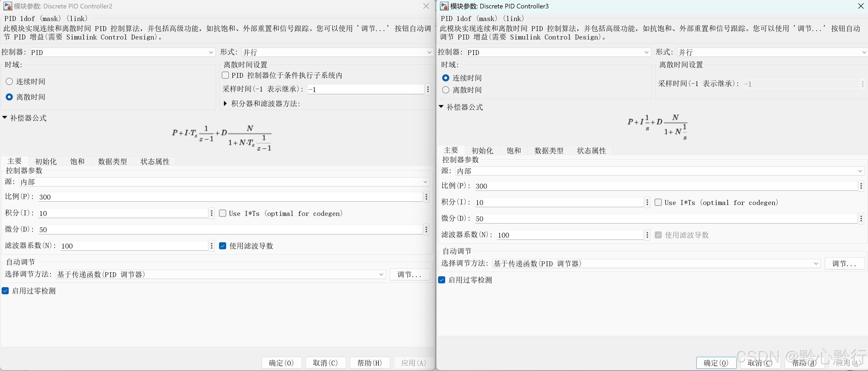
Task: Click three-dot menu beside right 比例(P) field
Action: tap(861, 186)
